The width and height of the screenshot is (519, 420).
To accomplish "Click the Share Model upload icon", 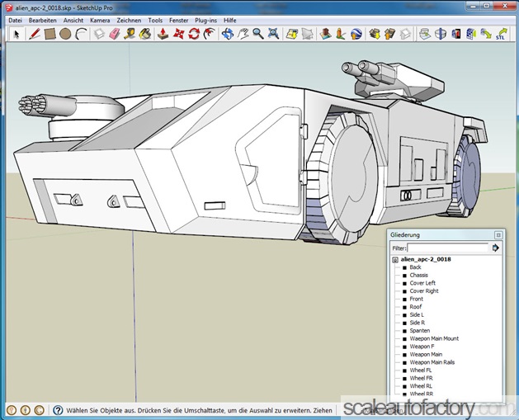I will point(390,34).
